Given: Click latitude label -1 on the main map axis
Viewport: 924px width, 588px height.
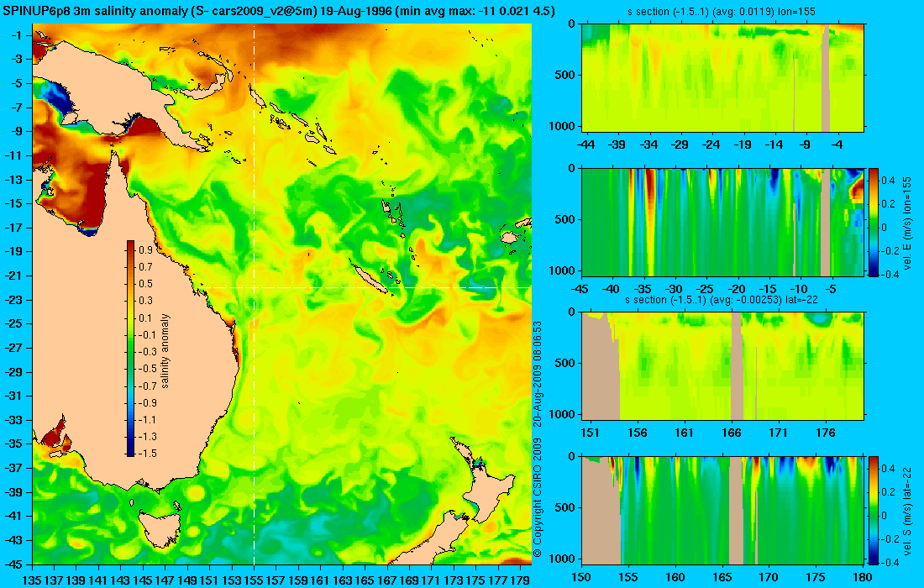Looking at the screenshot, I should click(17, 35).
